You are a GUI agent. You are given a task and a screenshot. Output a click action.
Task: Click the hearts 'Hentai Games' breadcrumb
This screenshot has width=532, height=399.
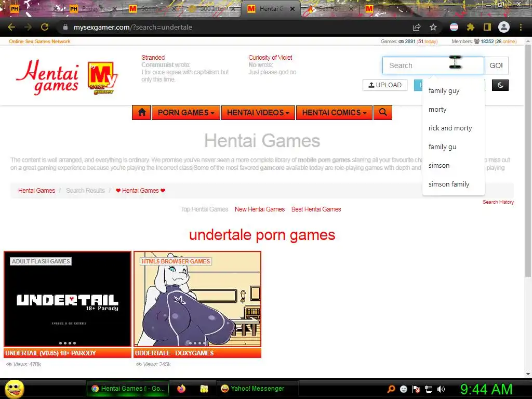pyautogui.click(x=140, y=191)
